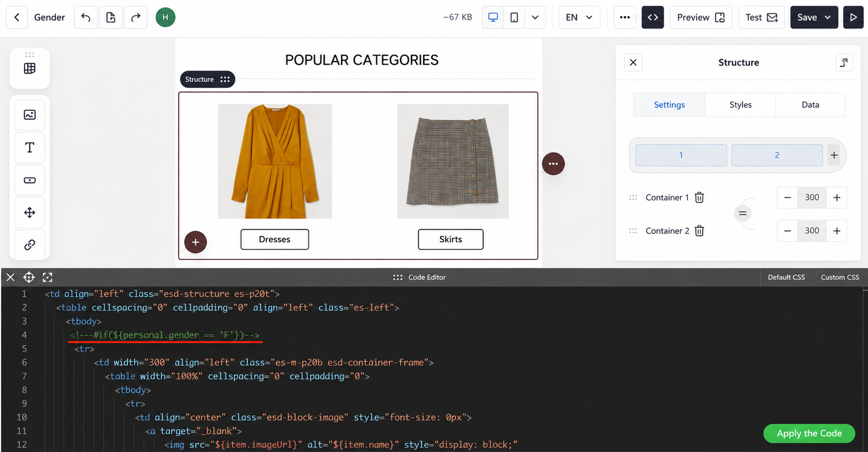Select the spacer move block tool
Viewport: 868px width, 452px height.
click(30, 213)
